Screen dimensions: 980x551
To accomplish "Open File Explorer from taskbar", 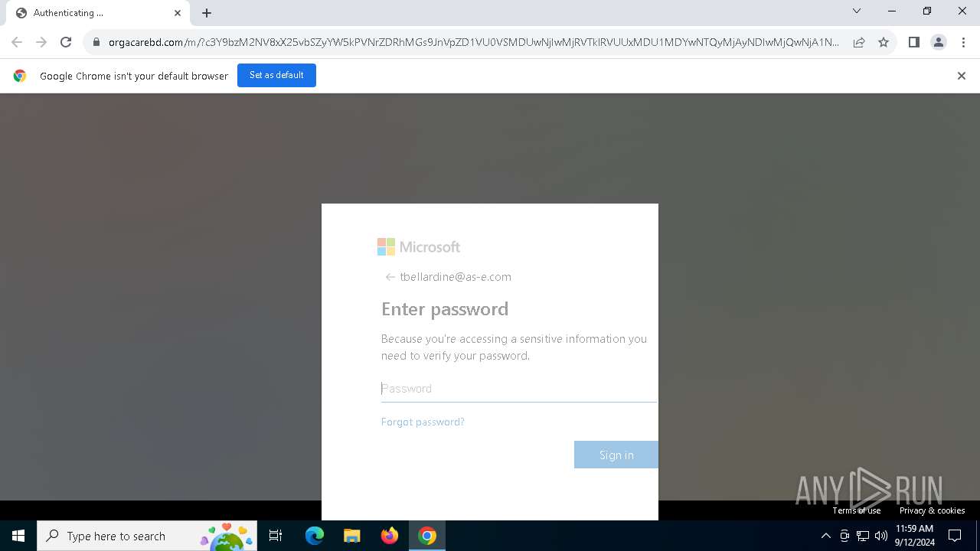I will click(x=351, y=536).
